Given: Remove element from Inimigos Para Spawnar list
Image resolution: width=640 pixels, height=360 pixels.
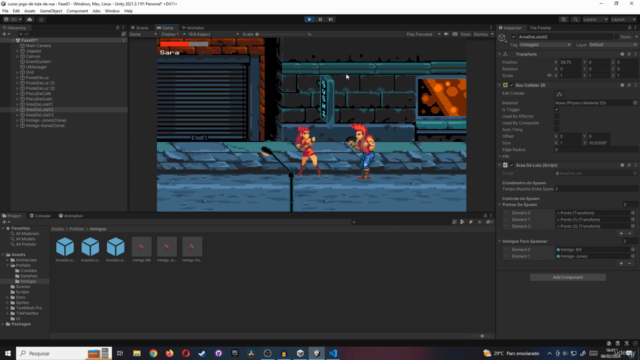Looking at the screenshot, I should (x=629, y=264).
